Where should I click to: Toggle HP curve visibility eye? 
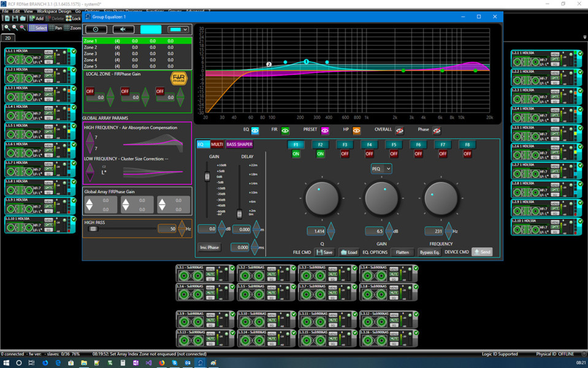click(356, 131)
